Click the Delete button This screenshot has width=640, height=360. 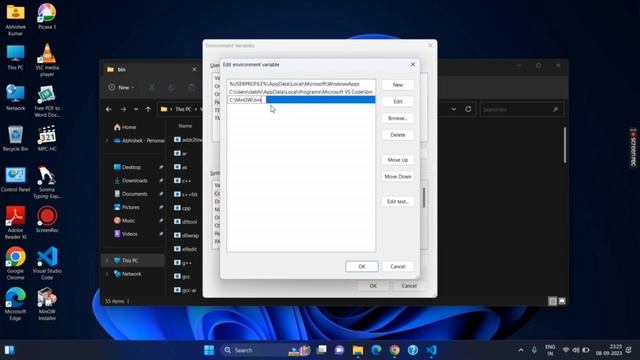pyautogui.click(x=398, y=135)
